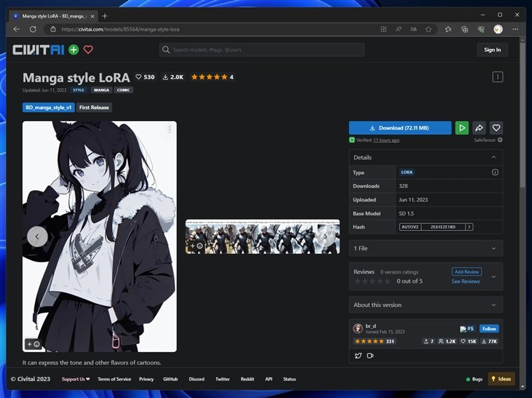Click the five-star rating badge
This screenshot has width=532, height=398.
click(212, 77)
